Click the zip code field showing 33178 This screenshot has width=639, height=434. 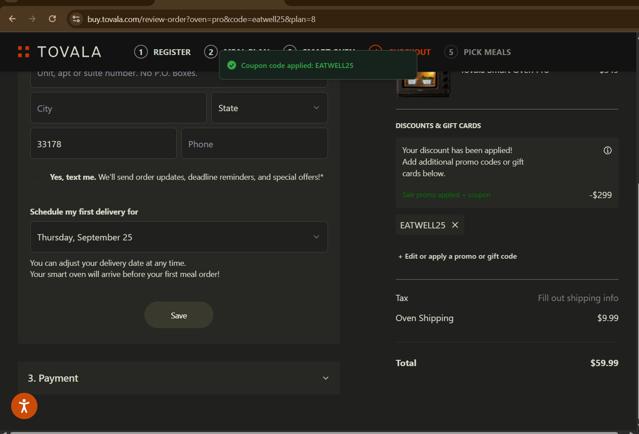104,144
